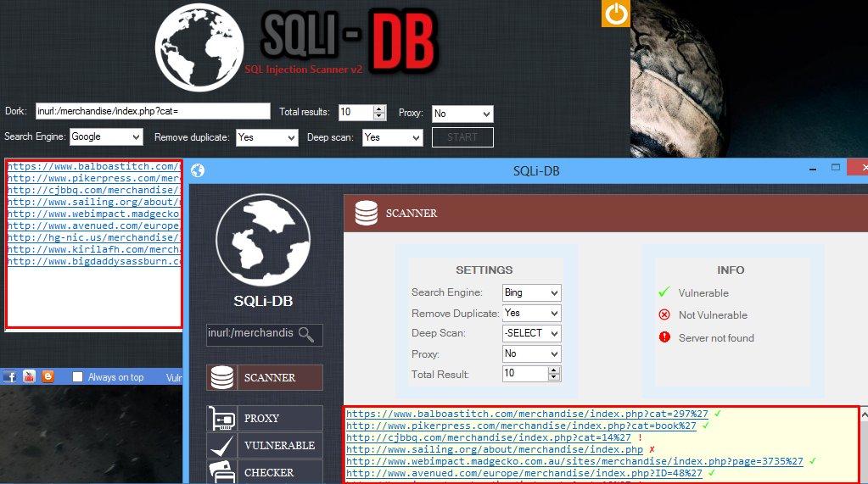Viewport: 868px width, 484px height.
Task: Click the magnifier search icon in sidebar
Action: pyautogui.click(x=305, y=334)
